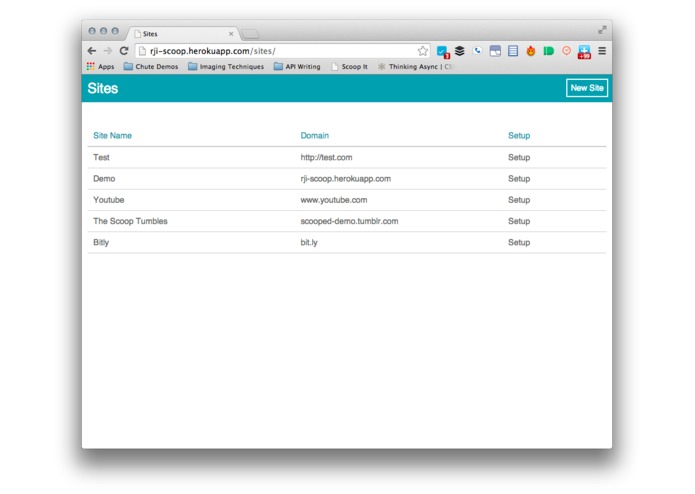Click the blue phone extension icon
The width and height of the screenshot is (695, 494).
click(477, 51)
